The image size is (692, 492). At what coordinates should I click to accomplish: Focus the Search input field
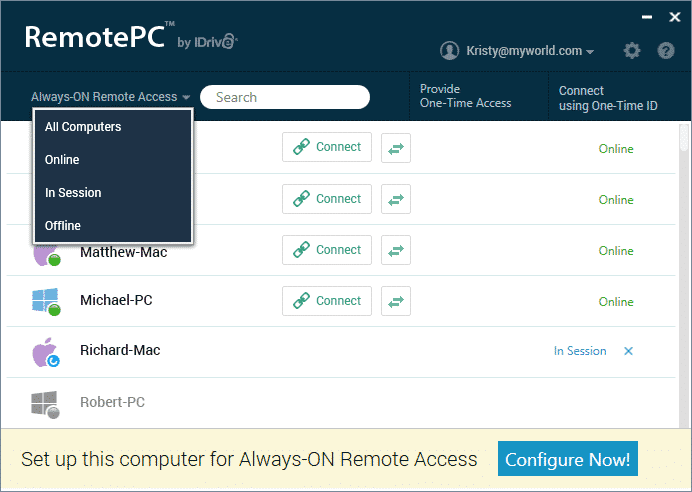point(285,97)
